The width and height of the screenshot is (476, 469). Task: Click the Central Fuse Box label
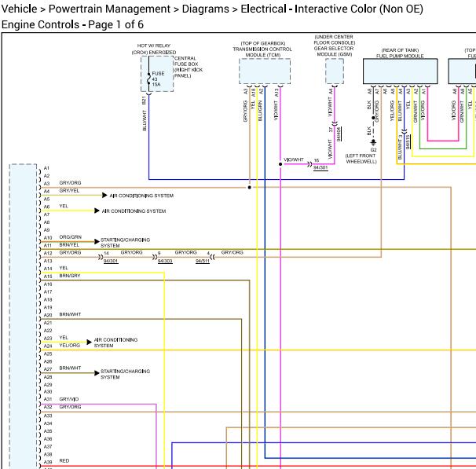[x=189, y=67]
